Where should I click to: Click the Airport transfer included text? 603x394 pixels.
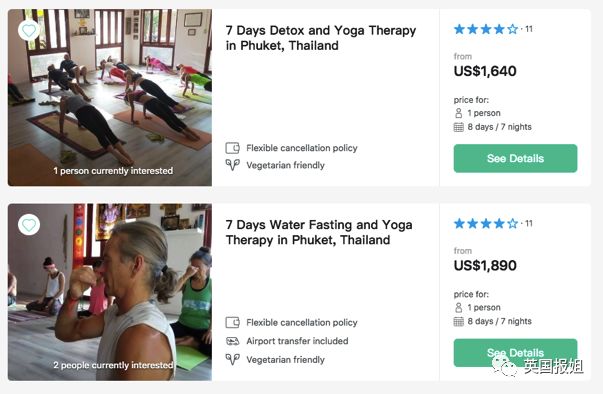point(297,341)
